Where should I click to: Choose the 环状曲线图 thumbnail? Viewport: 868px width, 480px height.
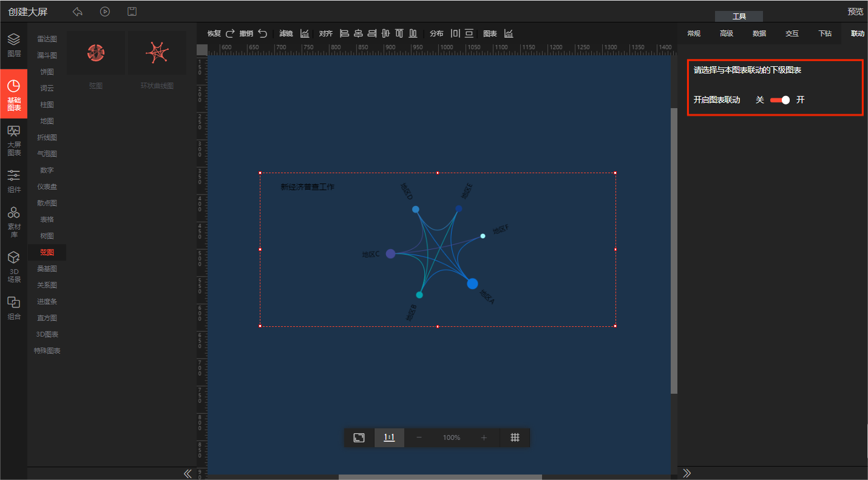(157, 53)
